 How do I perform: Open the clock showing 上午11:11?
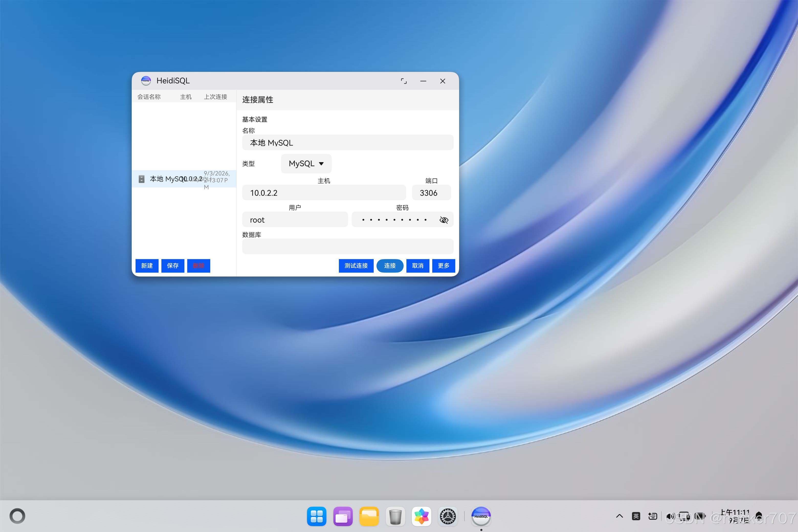click(x=735, y=516)
